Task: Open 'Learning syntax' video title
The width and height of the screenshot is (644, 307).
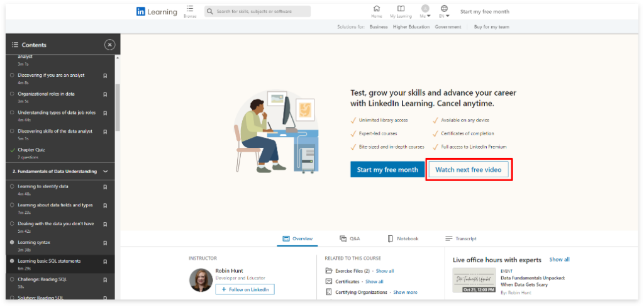Action: coord(34,242)
